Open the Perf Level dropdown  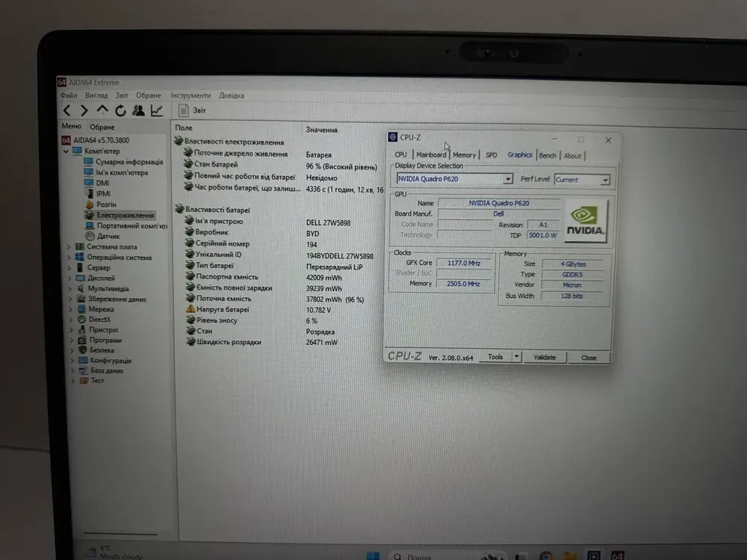[x=605, y=180]
